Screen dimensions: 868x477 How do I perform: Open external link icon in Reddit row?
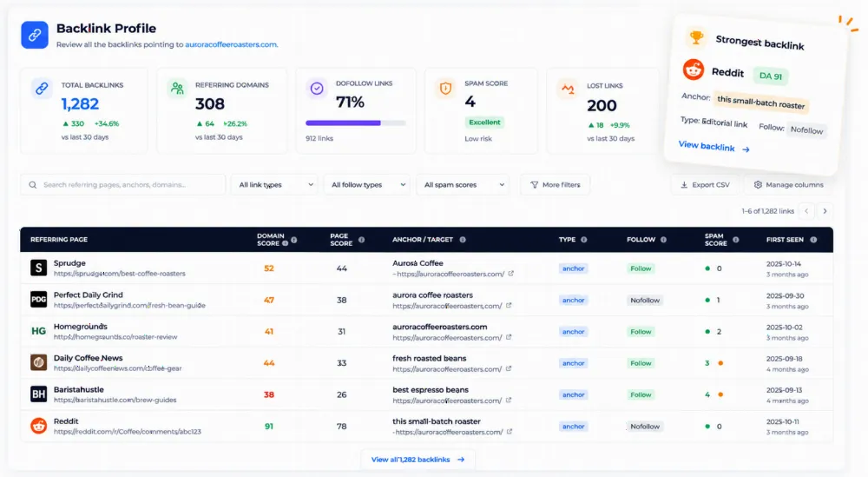(510, 432)
